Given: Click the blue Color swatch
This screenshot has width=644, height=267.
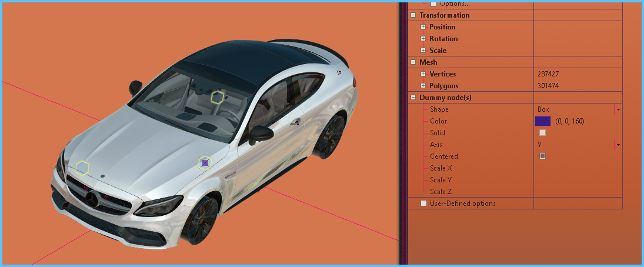Looking at the screenshot, I should pos(542,121).
